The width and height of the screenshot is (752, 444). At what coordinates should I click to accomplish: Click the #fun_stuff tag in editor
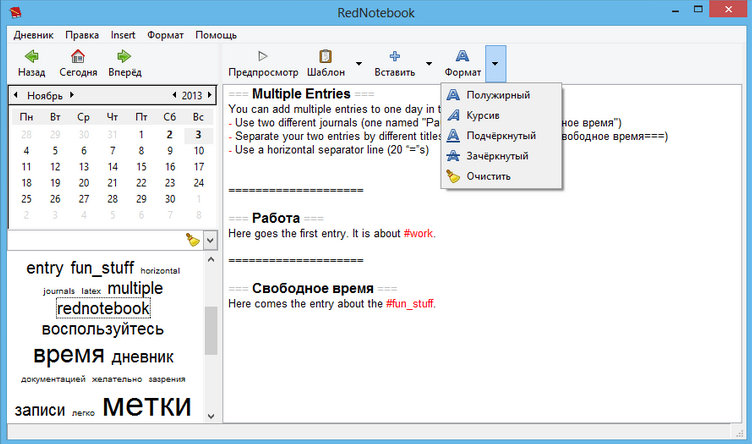410,304
